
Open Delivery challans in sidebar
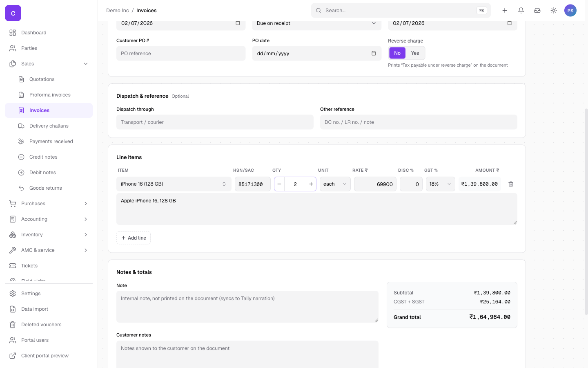pyautogui.click(x=49, y=126)
